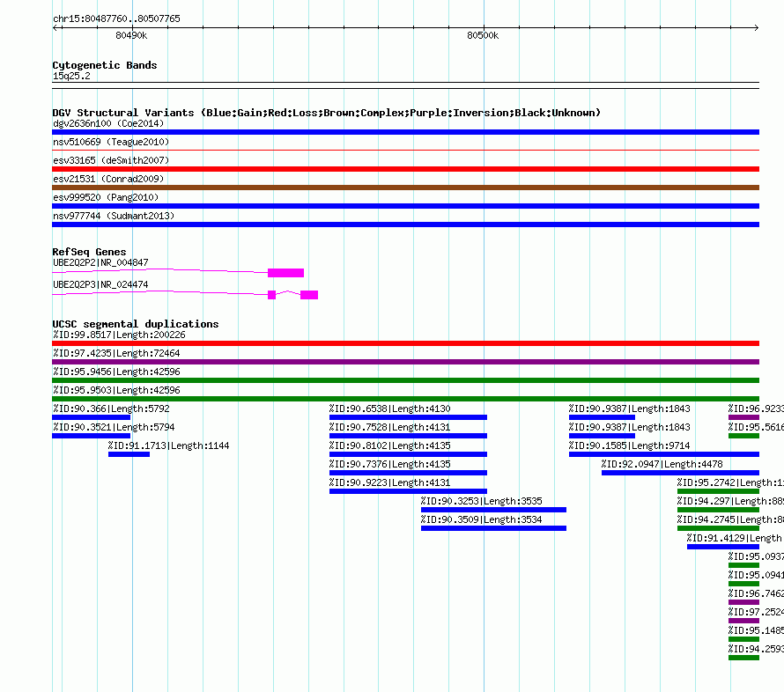The image size is (784, 692).
Task: Click the %ID:94.2593 duplication label
Action: pyautogui.click(x=756, y=649)
